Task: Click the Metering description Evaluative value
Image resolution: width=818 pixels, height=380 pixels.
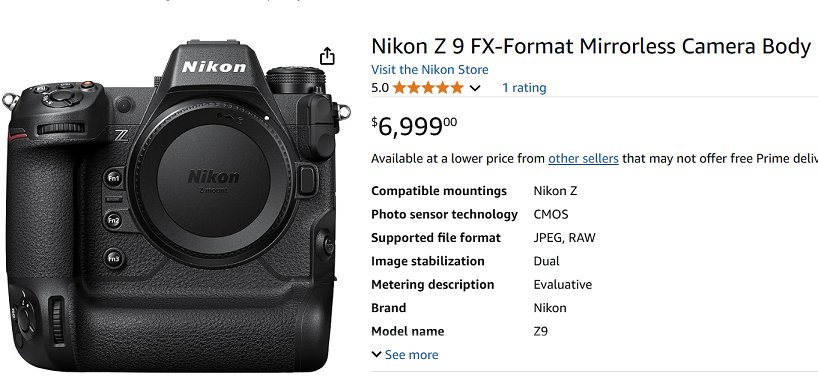Action: [x=562, y=284]
